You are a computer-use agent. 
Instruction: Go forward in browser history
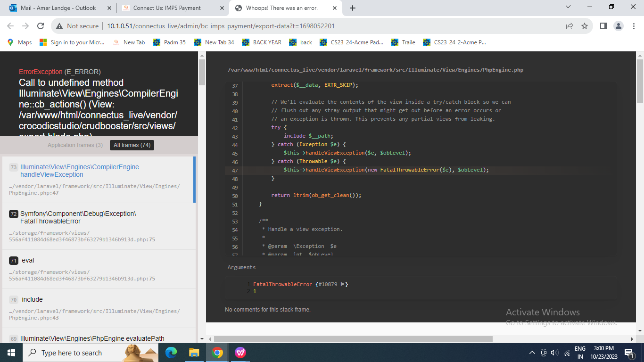[x=25, y=26]
